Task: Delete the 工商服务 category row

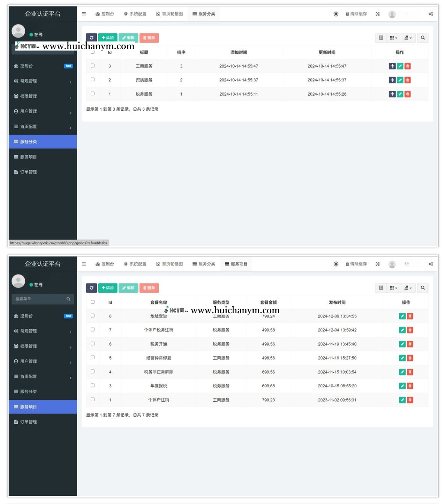Action: 407,66
